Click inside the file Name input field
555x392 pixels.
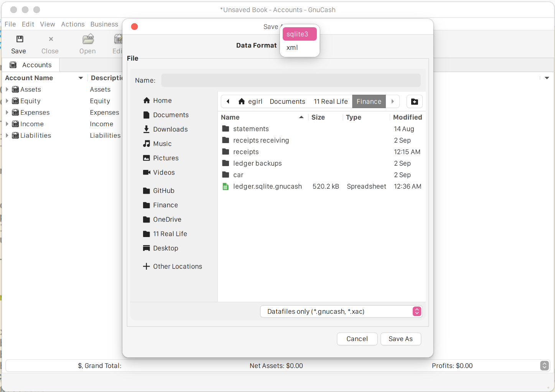291,80
